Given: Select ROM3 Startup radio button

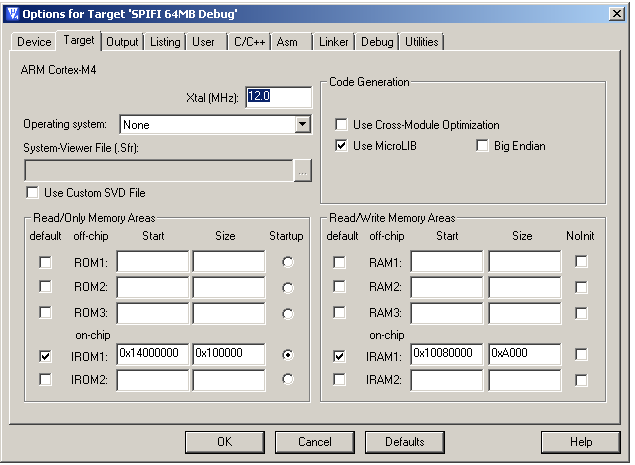Looking at the screenshot, I should [288, 314].
